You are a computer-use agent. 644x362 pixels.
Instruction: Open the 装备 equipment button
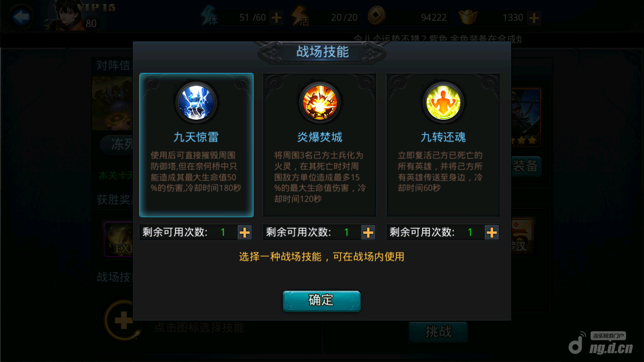coord(526,166)
